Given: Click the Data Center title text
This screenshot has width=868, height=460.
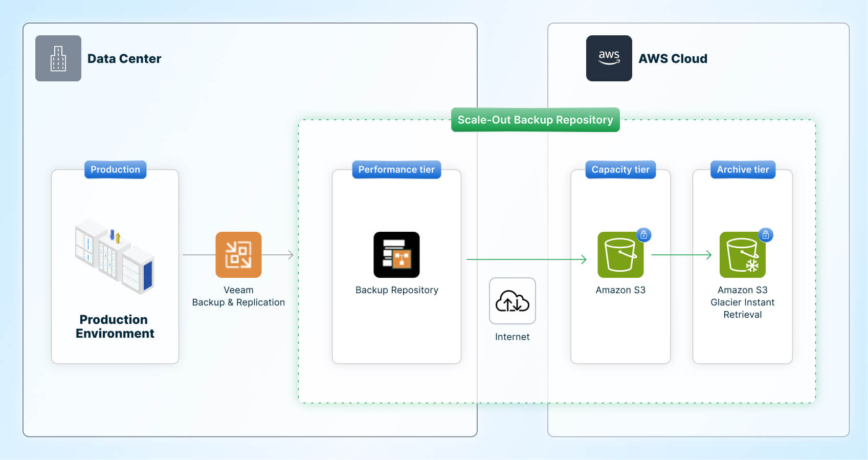Looking at the screenshot, I should (x=124, y=59).
